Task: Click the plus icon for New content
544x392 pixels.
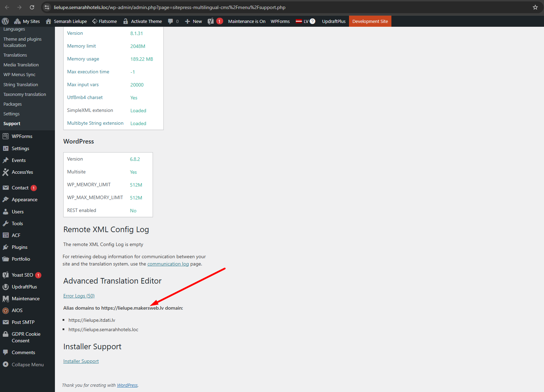Action: [x=187, y=21]
